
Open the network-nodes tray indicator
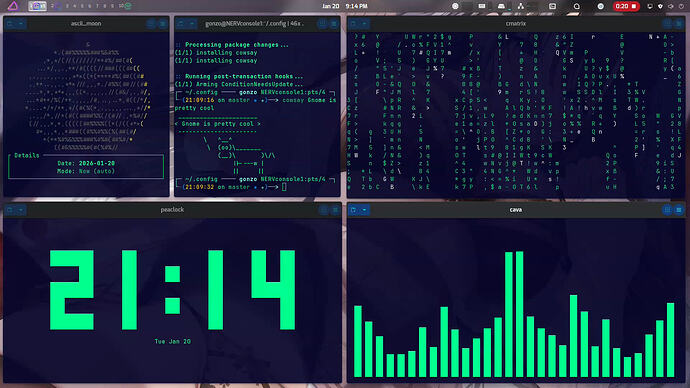pos(521,6)
